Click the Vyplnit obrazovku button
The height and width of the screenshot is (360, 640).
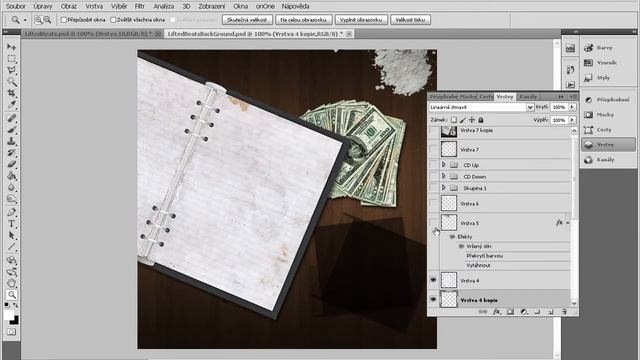coord(361,20)
